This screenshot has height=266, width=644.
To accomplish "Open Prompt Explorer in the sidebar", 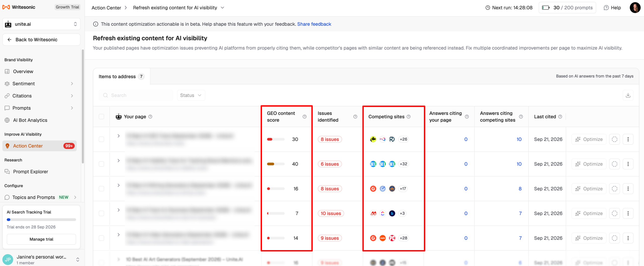I will (x=30, y=172).
